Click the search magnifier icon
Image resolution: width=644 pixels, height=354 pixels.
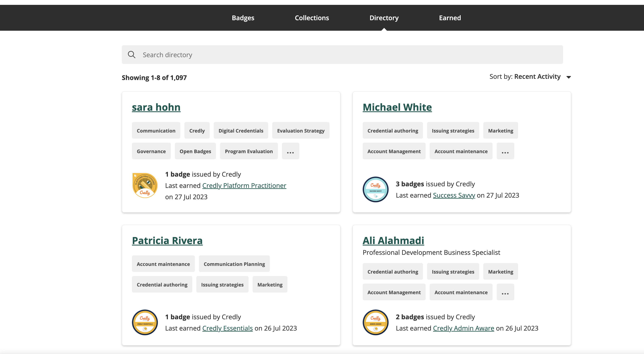pyautogui.click(x=132, y=55)
